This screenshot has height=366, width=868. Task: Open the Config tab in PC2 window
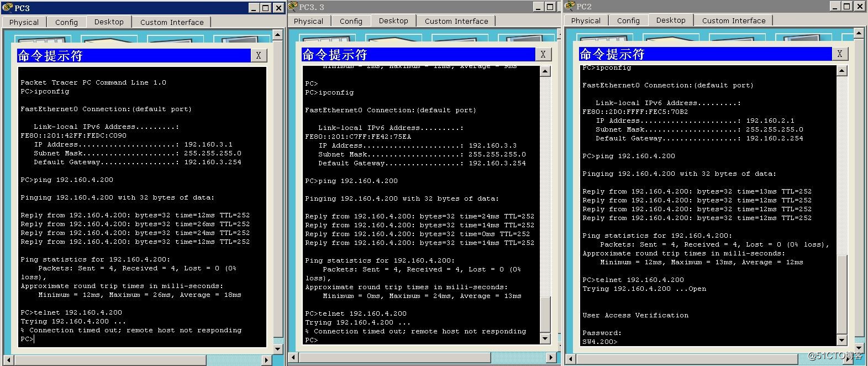tap(628, 20)
